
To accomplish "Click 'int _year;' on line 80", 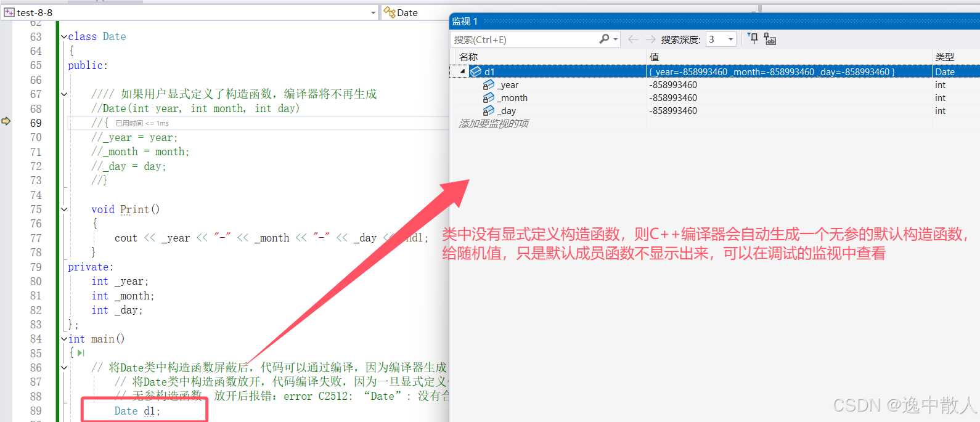I will (120, 282).
